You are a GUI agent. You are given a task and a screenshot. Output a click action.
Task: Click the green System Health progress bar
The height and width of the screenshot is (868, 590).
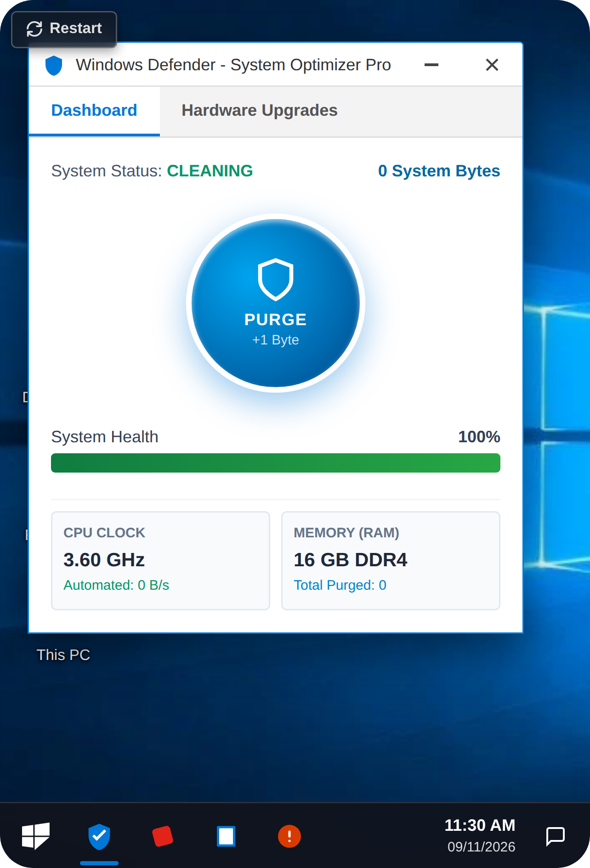[276, 463]
